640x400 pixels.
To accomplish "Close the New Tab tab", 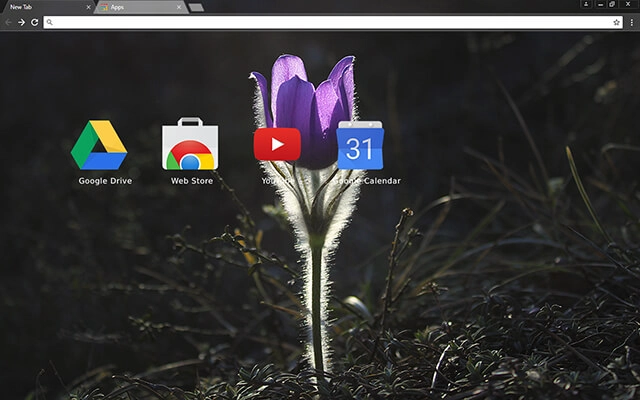I will point(89,7).
